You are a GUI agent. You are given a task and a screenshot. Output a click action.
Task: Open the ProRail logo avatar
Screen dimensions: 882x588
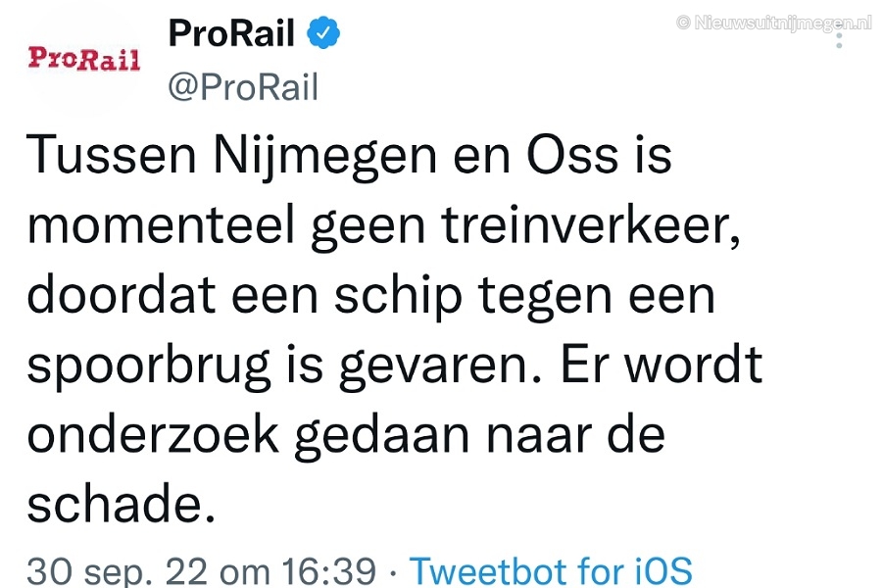coord(84,59)
